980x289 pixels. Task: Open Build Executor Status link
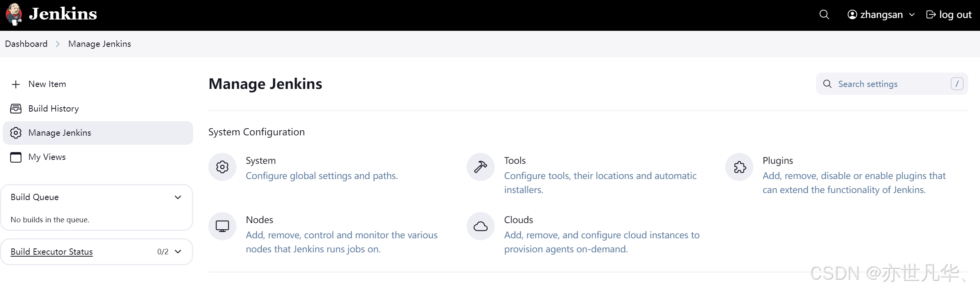(51, 252)
